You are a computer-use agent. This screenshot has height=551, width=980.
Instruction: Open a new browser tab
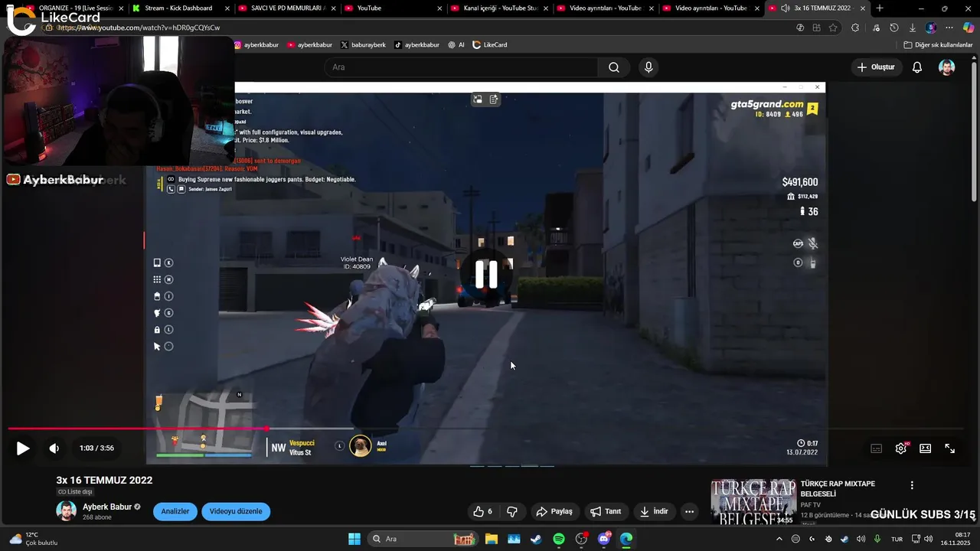(x=880, y=8)
